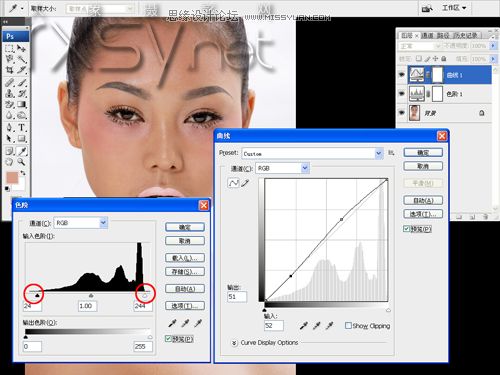Open the layer fill slider arrow

[x=493, y=59]
